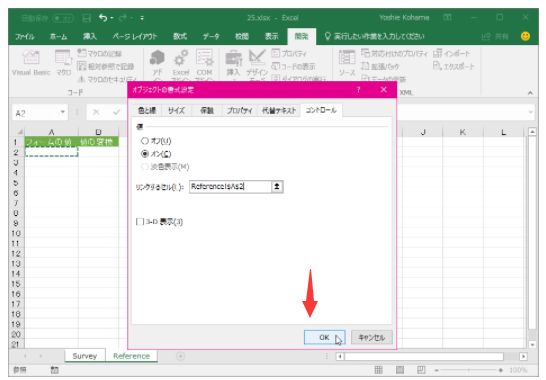Switch to Page Layout view status icon

pyautogui.click(x=400, y=370)
